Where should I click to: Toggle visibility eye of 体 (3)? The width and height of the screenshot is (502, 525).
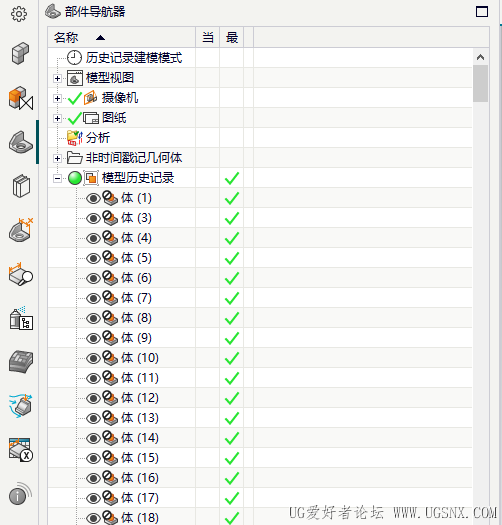(93, 219)
